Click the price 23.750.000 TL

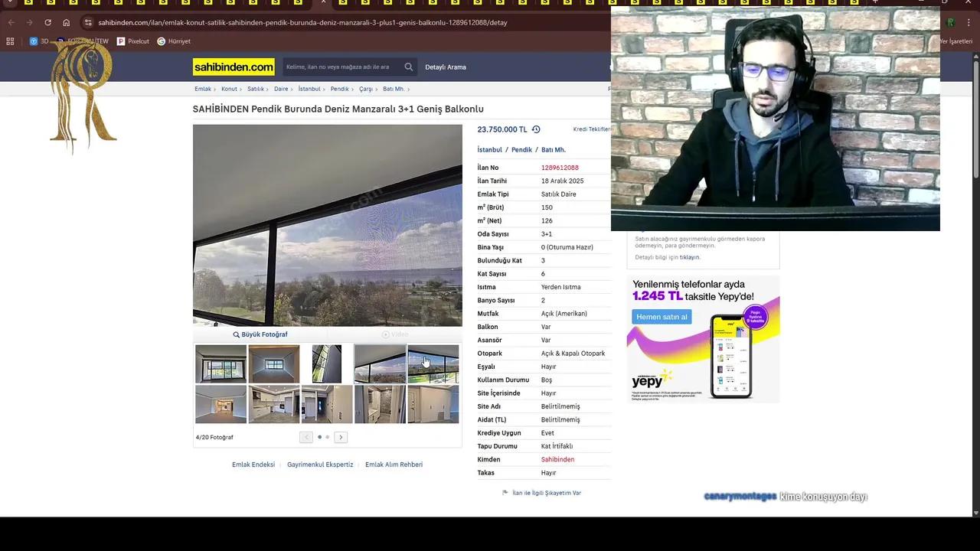point(502,129)
